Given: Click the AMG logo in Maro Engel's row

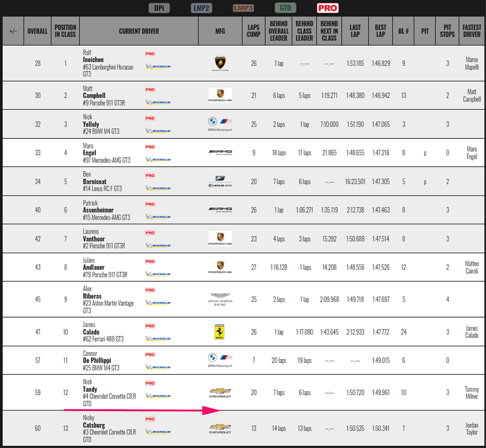Looking at the screenshot, I should (220, 152).
